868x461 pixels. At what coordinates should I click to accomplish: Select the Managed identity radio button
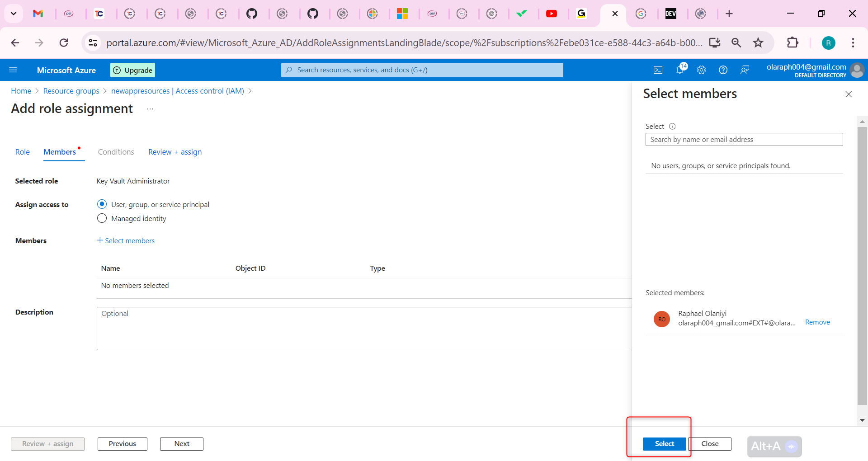click(x=102, y=218)
